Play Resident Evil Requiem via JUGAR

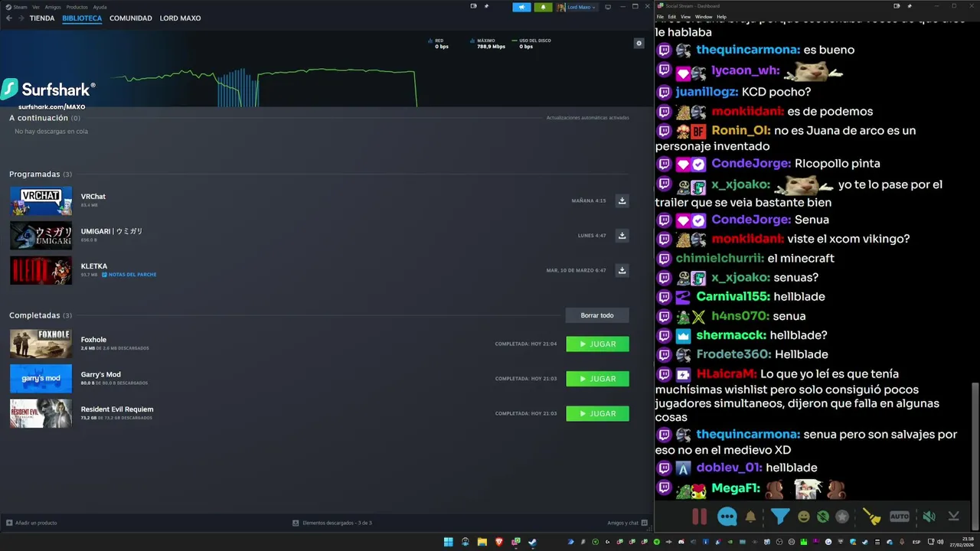tap(597, 413)
